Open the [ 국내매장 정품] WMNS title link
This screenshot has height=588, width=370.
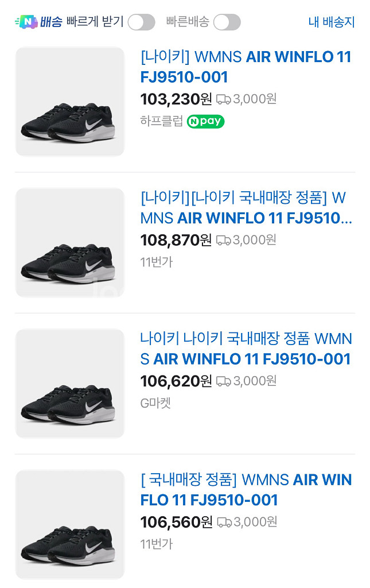tap(246, 489)
